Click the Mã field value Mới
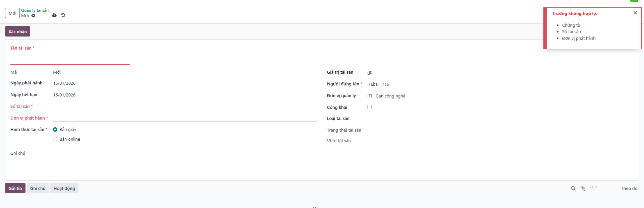Screen dimensions: 644x208 (57, 72)
